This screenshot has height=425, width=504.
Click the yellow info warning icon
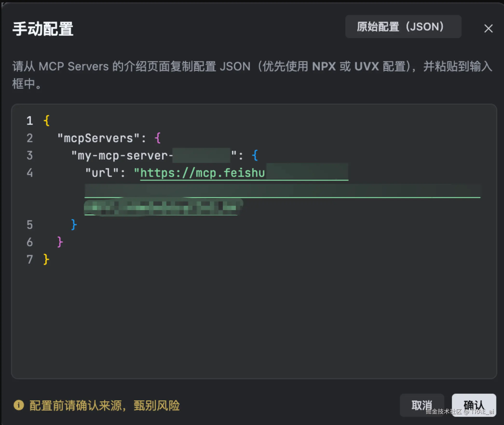click(x=19, y=405)
